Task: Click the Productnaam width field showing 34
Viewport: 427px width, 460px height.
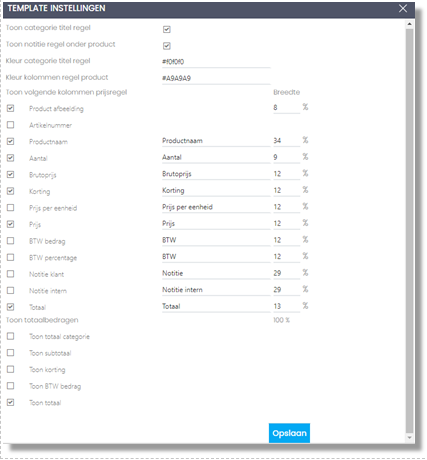Action: 286,141
